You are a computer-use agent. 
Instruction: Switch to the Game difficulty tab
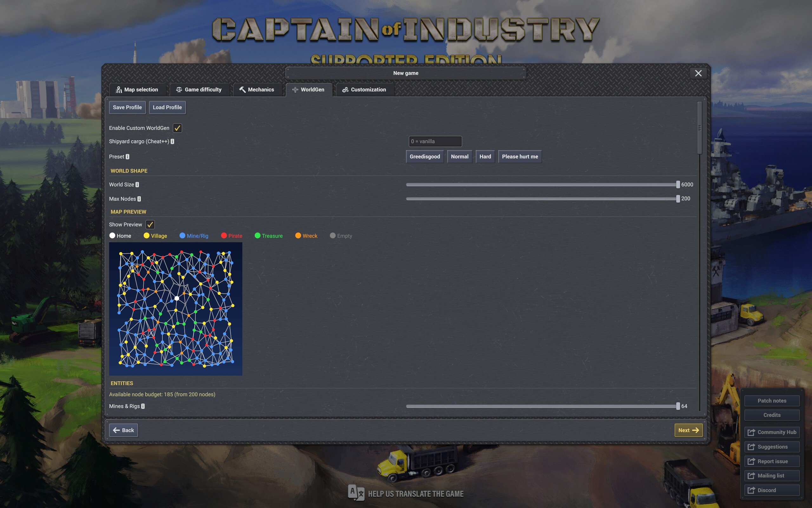coord(199,90)
